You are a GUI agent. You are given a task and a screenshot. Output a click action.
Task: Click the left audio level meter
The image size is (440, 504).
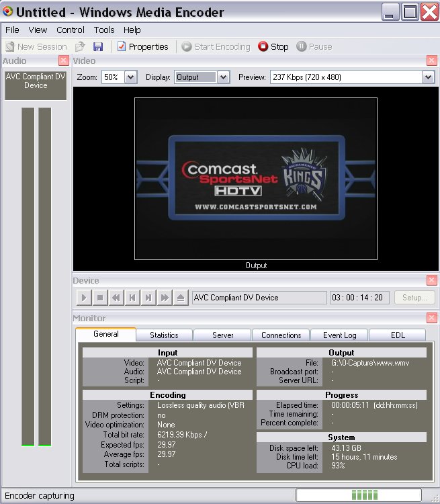[28, 277]
